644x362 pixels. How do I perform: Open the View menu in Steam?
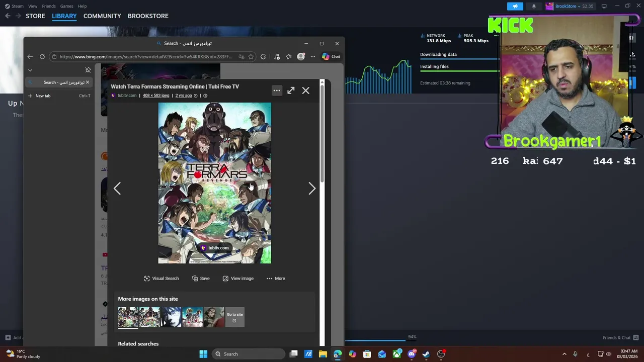click(x=33, y=6)
